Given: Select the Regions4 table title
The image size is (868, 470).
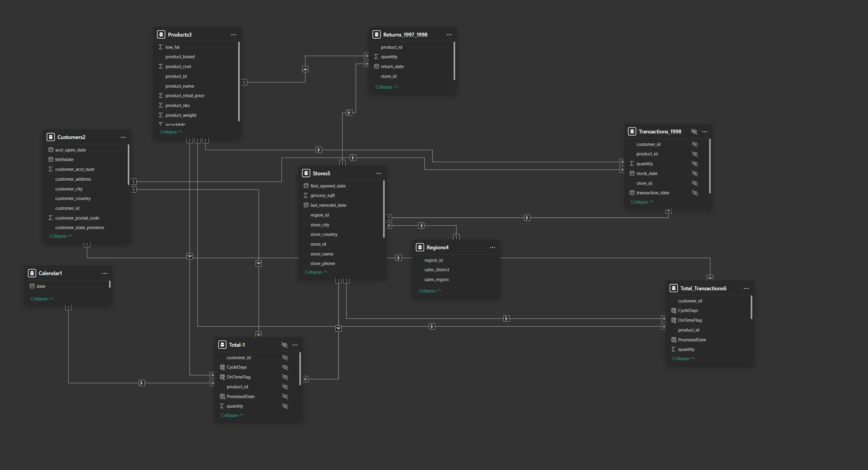Looking at the screenshot, I should (x=437, y=247).
